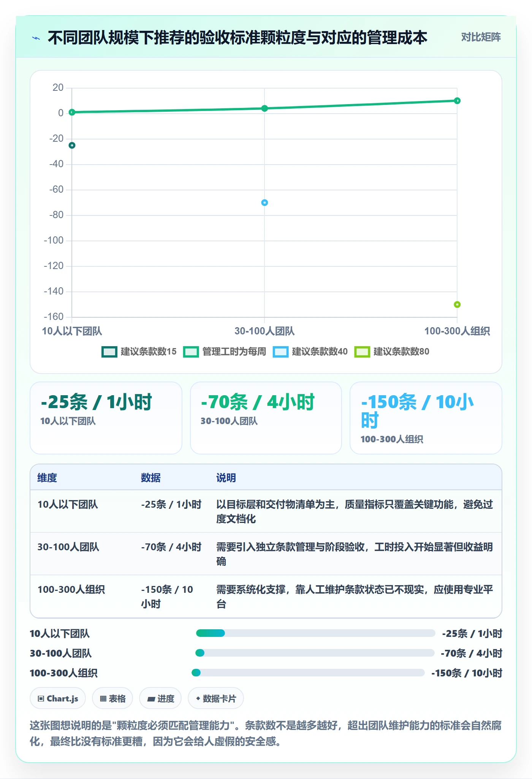Viewport: 532px width, 779px height.
Task: Toggle the 建议条款数80 legend item
Action: click(392, 351)
